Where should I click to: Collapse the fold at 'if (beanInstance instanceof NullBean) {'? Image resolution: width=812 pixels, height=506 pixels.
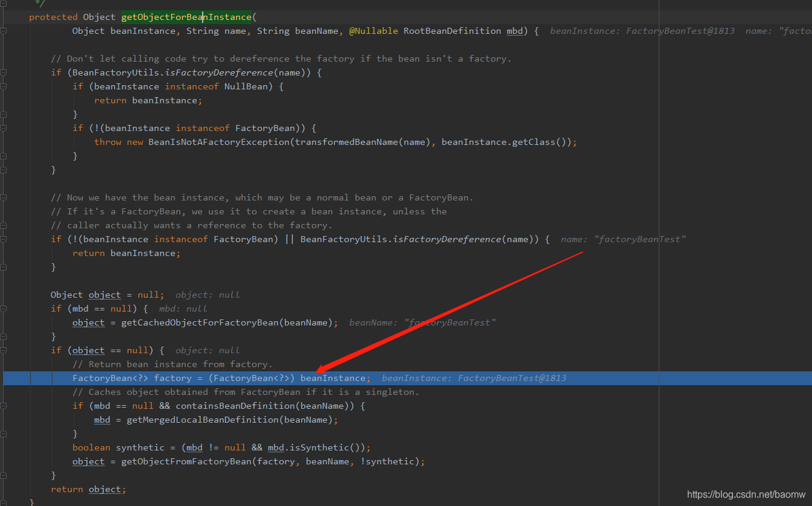click(3, 86)
